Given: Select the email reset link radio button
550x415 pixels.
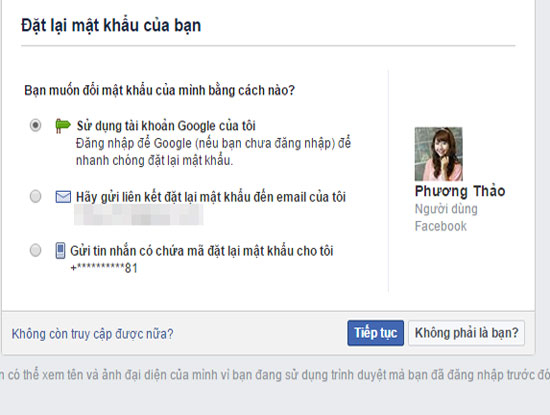Looking at the screenshot, I should (x=35, y=196).
